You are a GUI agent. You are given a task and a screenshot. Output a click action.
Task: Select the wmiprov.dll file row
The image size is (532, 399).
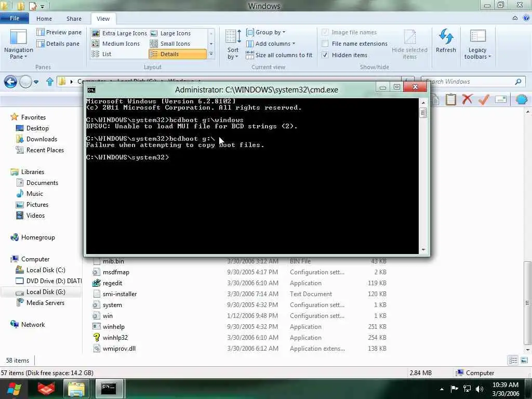pyautogui.click(x=239, y=349)
